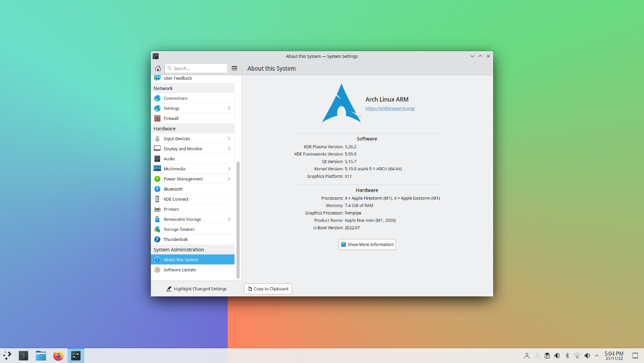Click the sidebar search field
The height and width of the screenshot is (363, 644).
click(x=196, y=68)
